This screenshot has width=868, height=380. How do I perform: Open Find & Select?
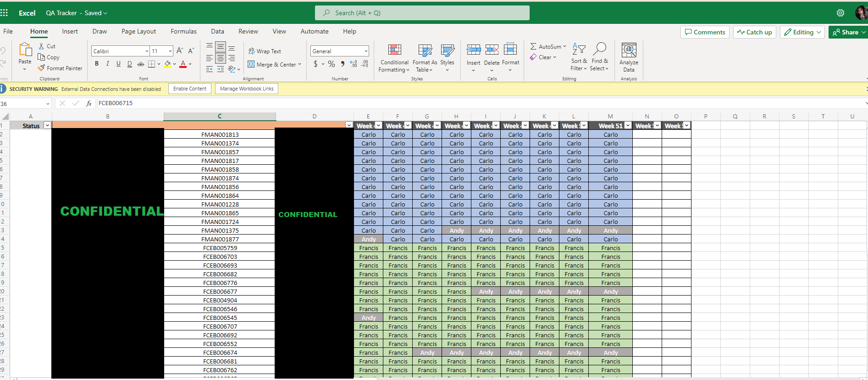coord(599,57)
